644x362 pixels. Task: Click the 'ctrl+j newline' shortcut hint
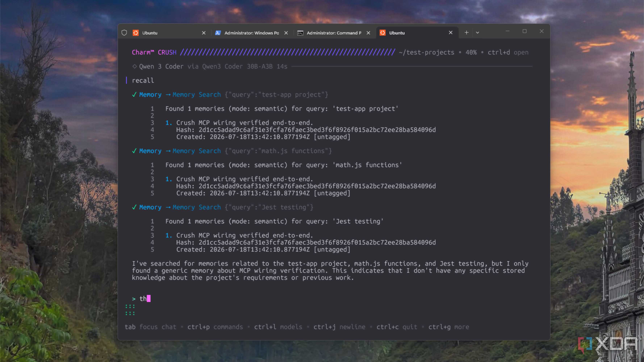point(340,327)
